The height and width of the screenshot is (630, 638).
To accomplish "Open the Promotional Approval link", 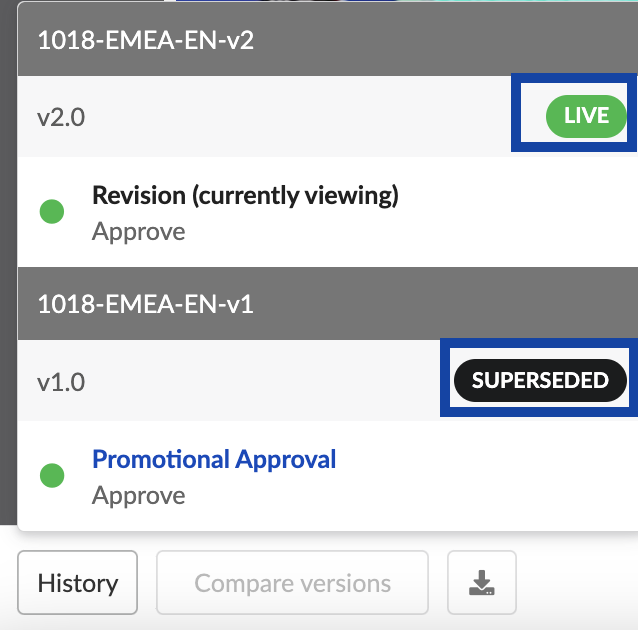I will (214, 460).
